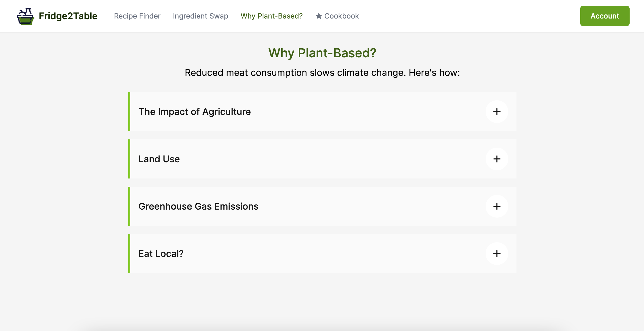Image resolution: width=644 pixels, height=331 pixels.
Task: Open the Cookbook link text
Action: [x=341, y=16]
